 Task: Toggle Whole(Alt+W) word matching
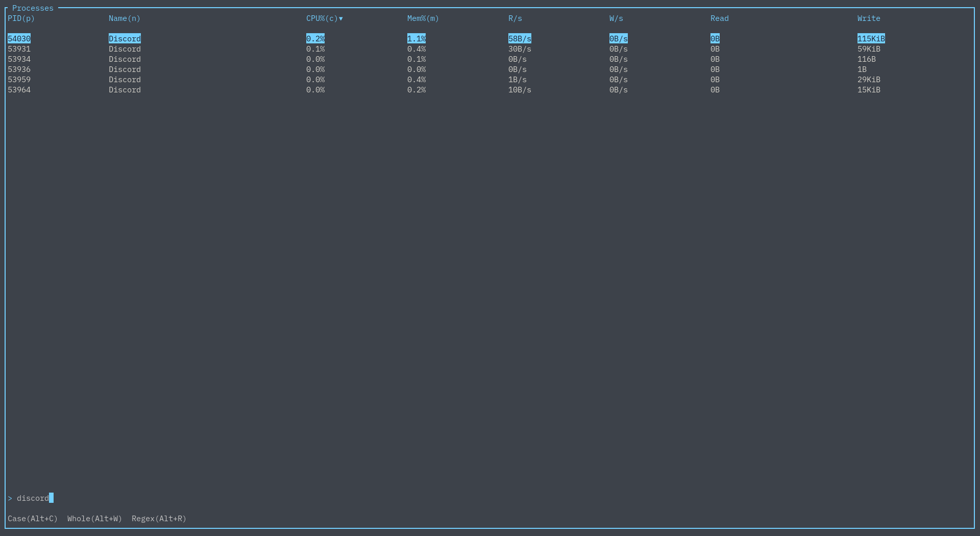pos(94,519)
